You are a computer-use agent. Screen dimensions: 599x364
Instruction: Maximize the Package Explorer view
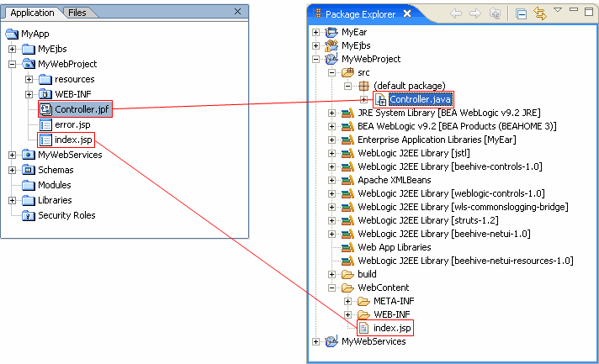589,12
